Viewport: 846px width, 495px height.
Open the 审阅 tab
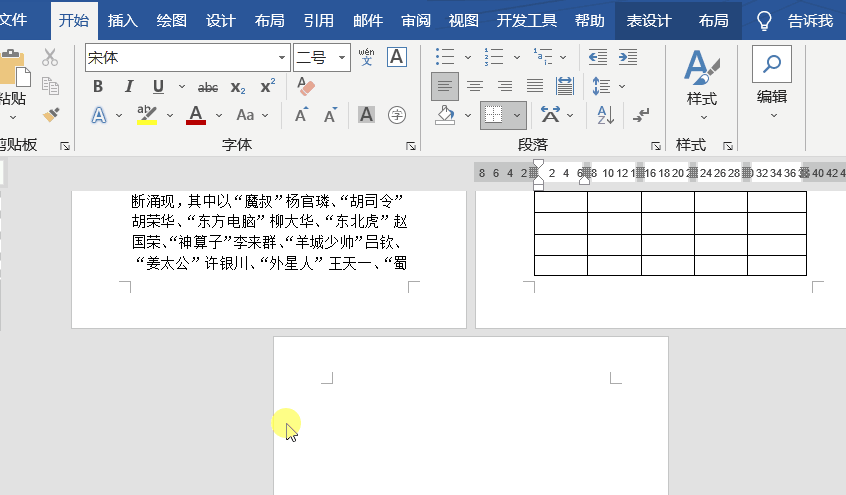(x=416, y=21)
